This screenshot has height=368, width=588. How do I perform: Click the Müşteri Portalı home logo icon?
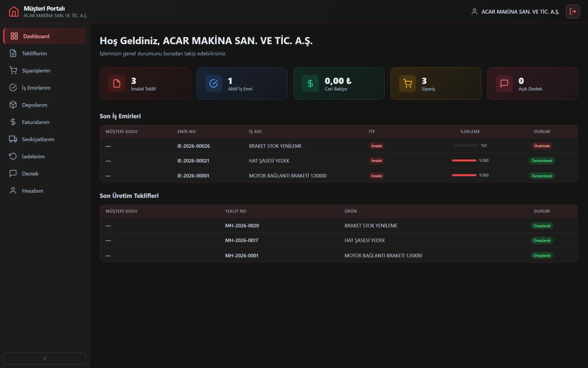14,12
